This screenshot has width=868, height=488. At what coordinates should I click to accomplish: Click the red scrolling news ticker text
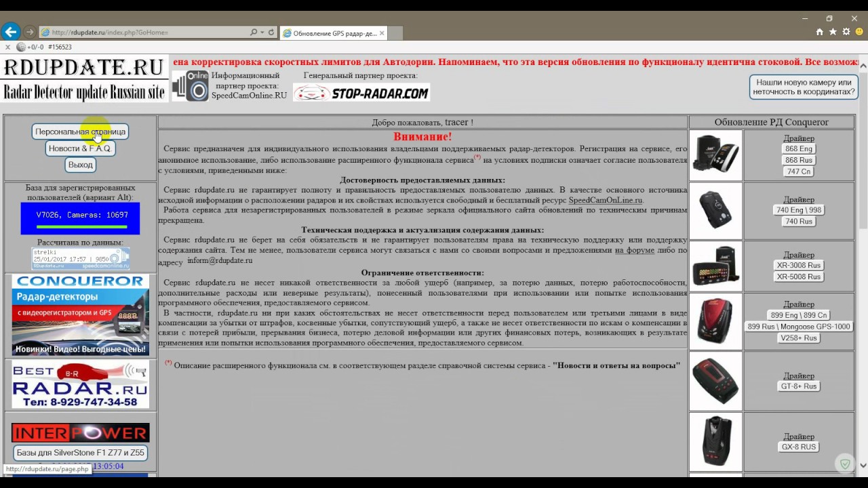click(515, 62)
